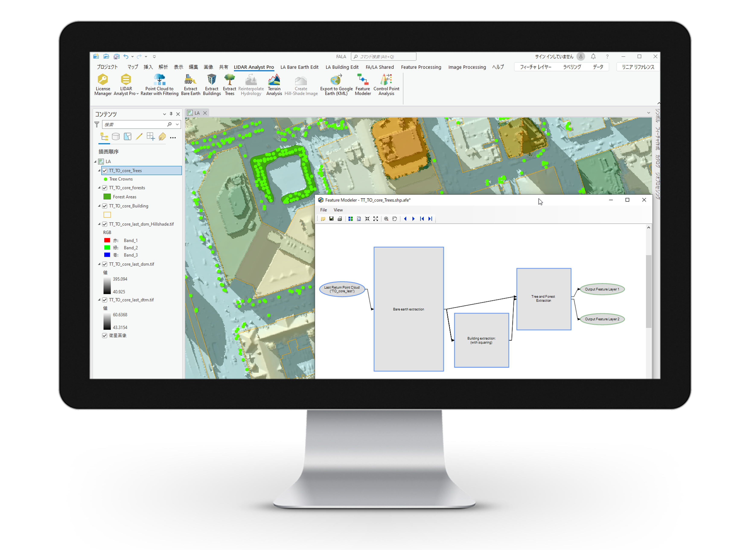The image size is (756, 550).
Task: Collapse the LA map tree node
Action: [x=95, y=162]
